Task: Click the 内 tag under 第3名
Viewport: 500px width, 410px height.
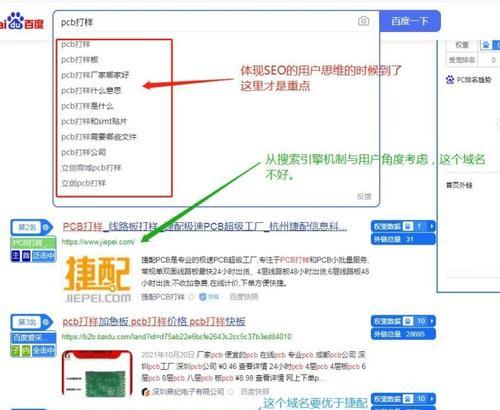Action: pyautogui.click(x=26, y=351)
